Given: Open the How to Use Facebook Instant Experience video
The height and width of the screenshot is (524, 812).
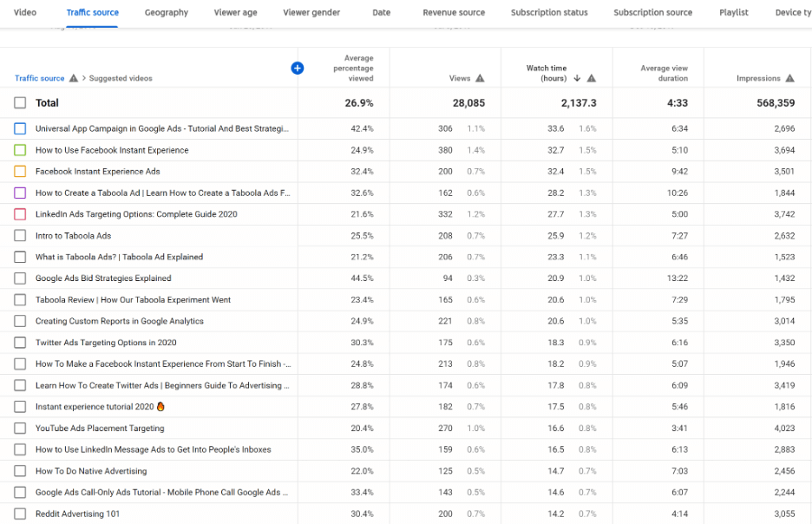Looking at the screenshot, I should [112, 150].
